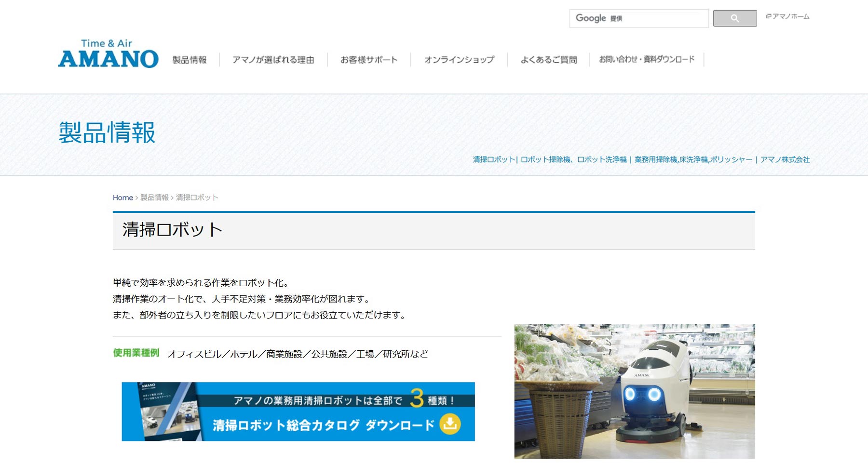Click the 使用業種例 label
The height and width of the screenshot is (463, 868).
[x=136, y=353]
